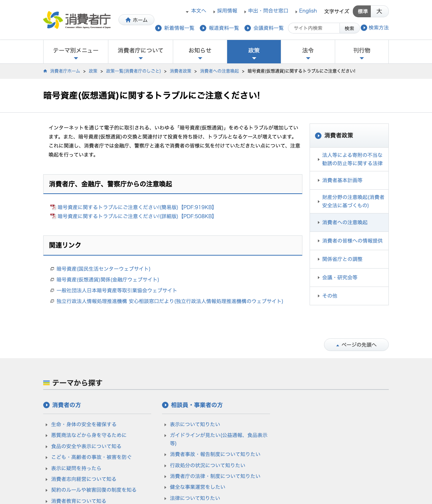Viewport: 432px width, 504px height.
Task: Click the サイト内検索 input field
Action: [314, 28]
